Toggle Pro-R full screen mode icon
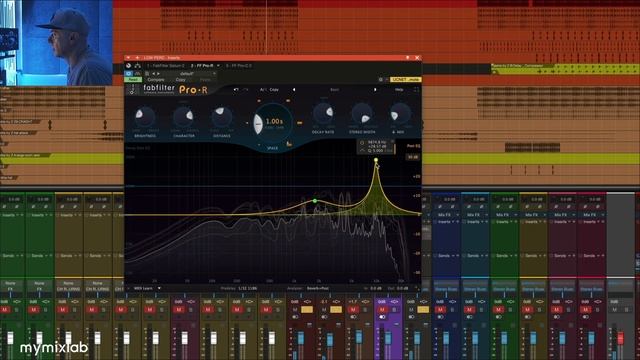The image size is (640, 360). [416, 89]
